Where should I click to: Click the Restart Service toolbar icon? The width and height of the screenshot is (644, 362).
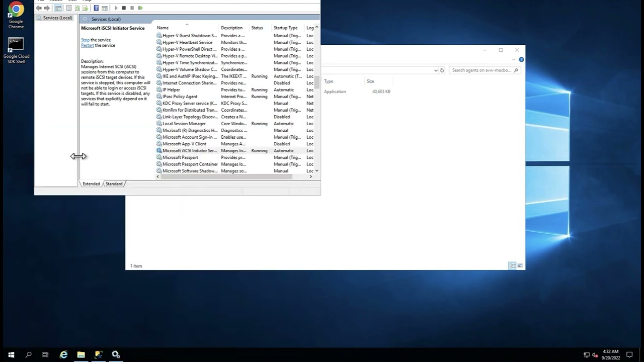[140, 8]
